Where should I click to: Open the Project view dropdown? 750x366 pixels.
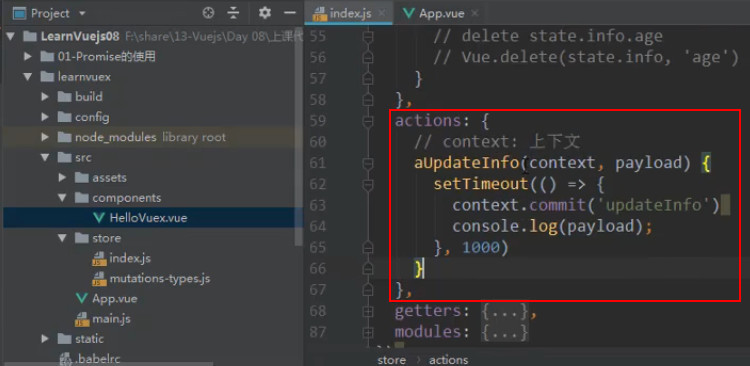[82, 13]
